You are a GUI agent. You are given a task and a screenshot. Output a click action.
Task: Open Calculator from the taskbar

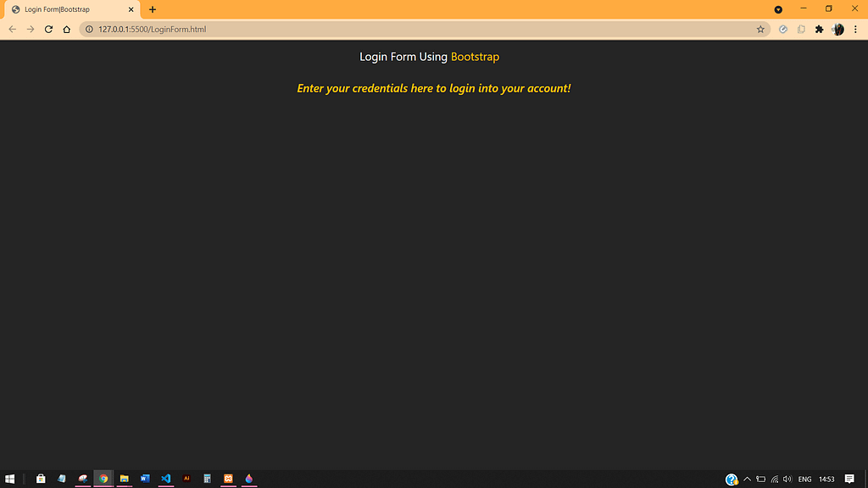click(207, 479)
